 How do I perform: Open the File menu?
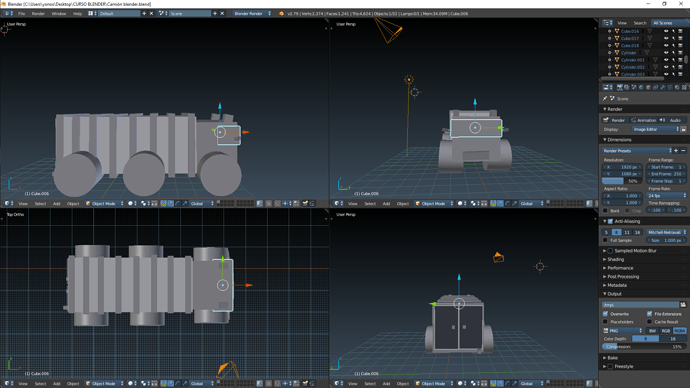click(21, 14)
